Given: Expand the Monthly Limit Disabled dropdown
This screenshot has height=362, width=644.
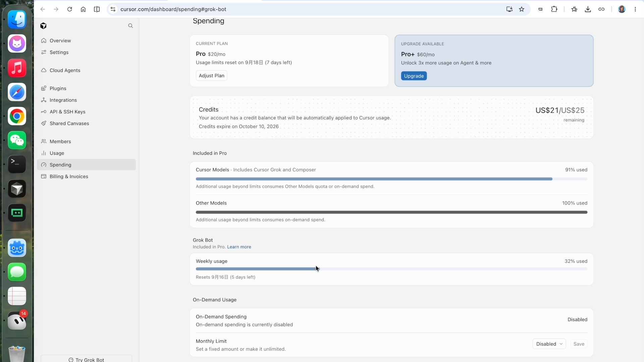Looking at the screenshot, I should pos(549,344).
